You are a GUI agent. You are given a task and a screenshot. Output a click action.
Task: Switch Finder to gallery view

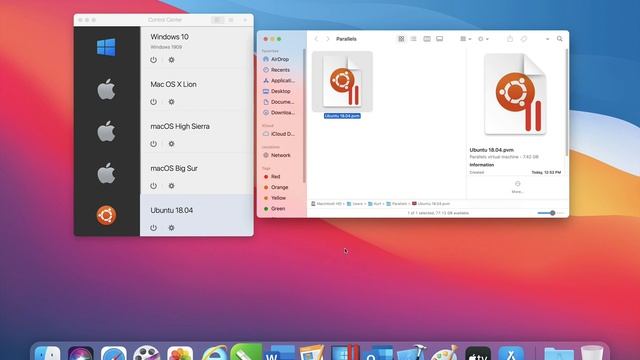440,39
